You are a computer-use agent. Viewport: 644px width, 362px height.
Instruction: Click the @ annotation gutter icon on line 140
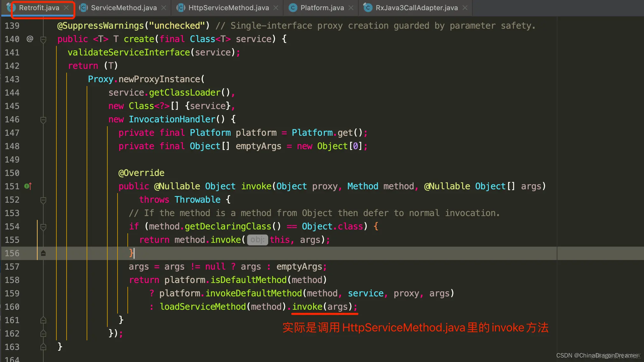click(x=30, y=39)
